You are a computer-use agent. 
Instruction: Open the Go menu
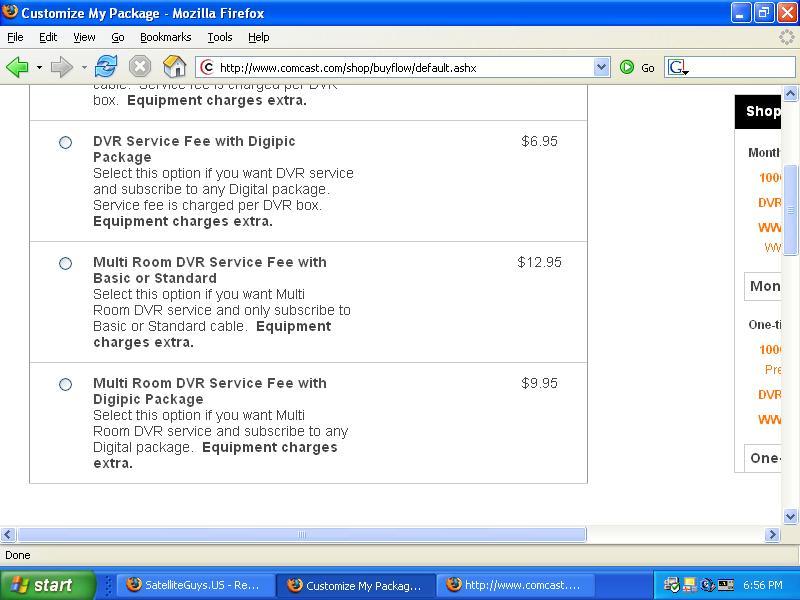[118, 37]
